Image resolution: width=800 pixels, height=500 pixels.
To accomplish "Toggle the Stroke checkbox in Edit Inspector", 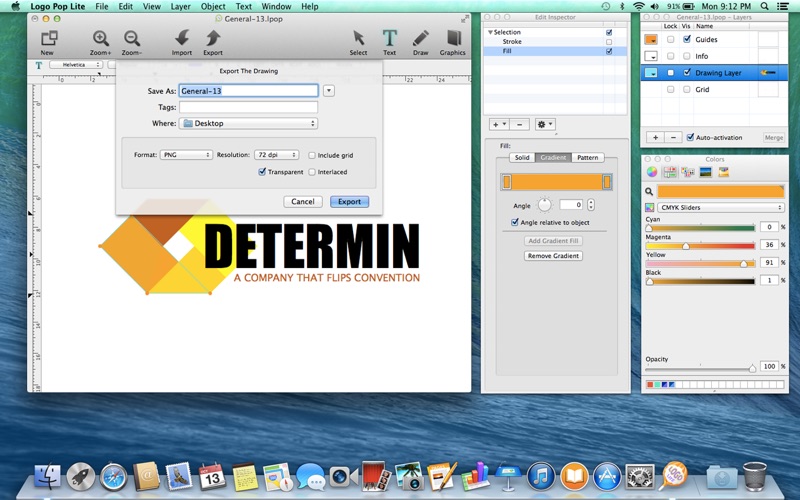I will (x=609, y=42).
